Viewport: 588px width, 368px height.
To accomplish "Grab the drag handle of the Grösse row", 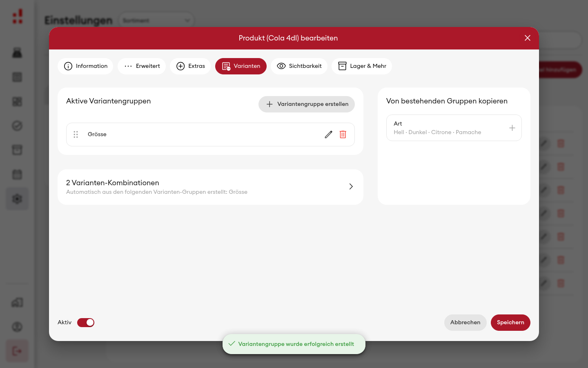I will pos(76,135).
